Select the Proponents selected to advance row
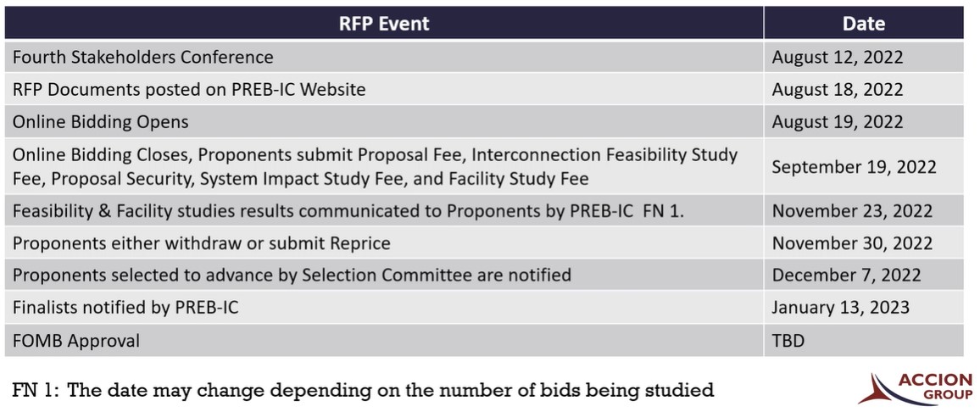 pyautogui.click(x=292, y=276)
